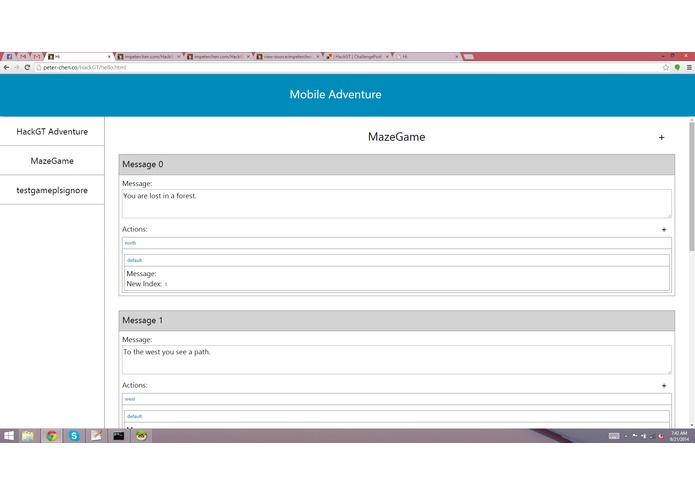
Task: Click the 'north' action field
Action: point(397,243)
